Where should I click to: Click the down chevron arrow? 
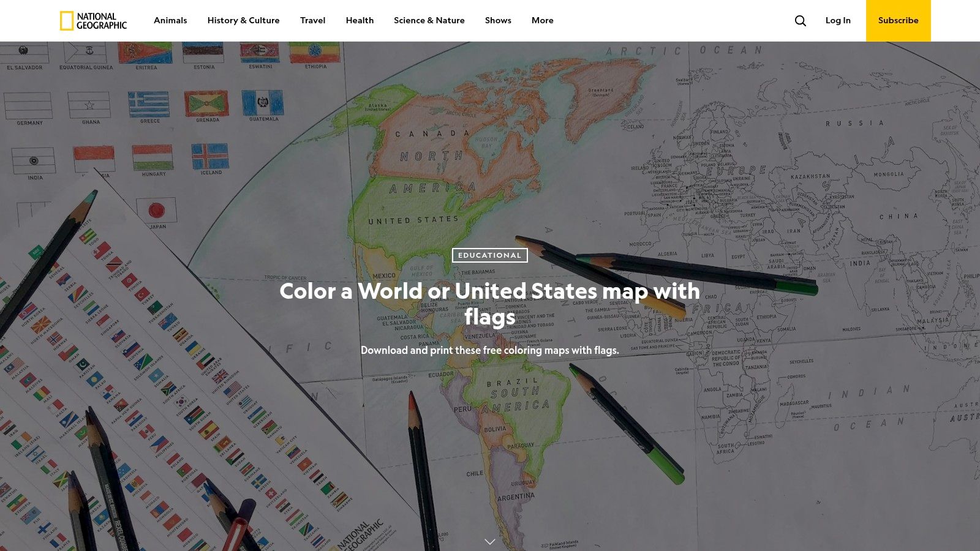(x=489, y=541)
